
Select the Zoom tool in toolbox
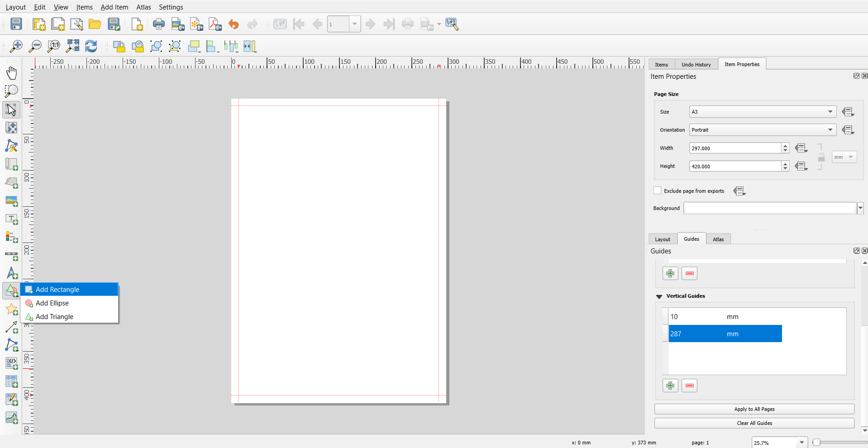(12, 91)
